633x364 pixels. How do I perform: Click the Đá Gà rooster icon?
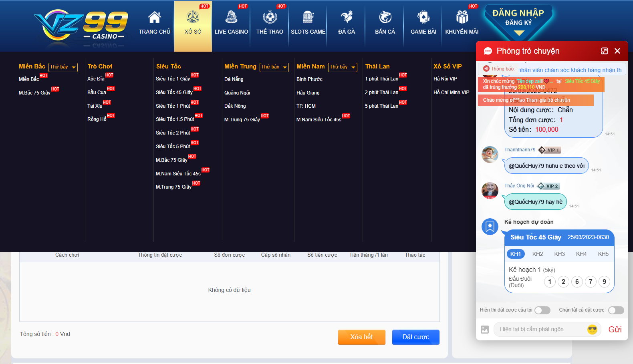click(x=347, y=17)
